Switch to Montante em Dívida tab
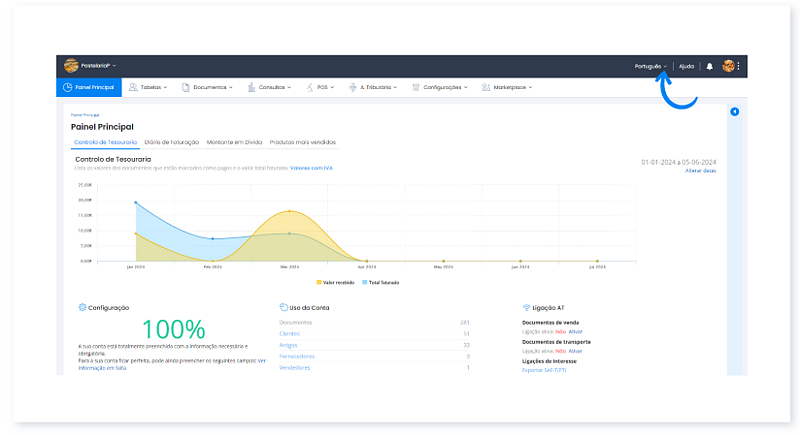The image size is (800, 435). click(x=234, y=142)
